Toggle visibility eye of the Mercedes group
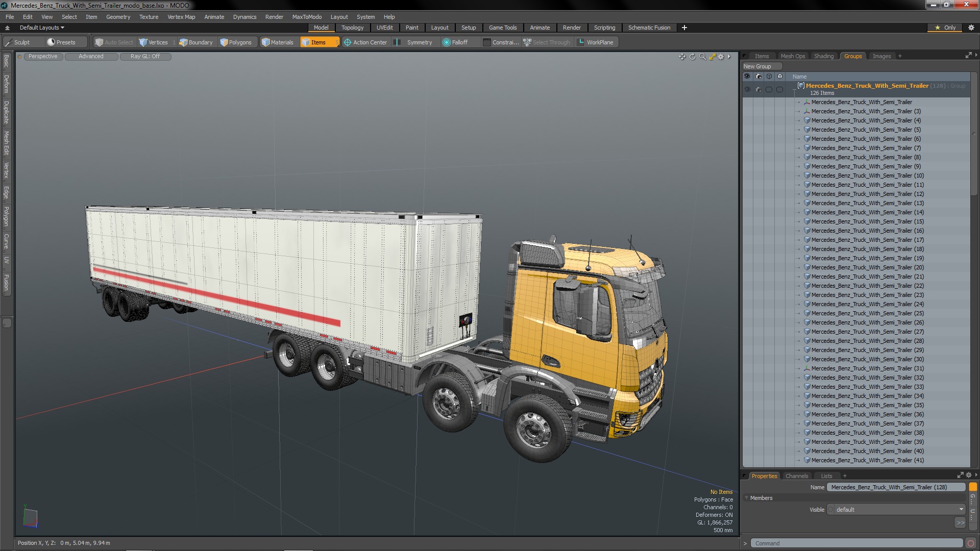 747,89
